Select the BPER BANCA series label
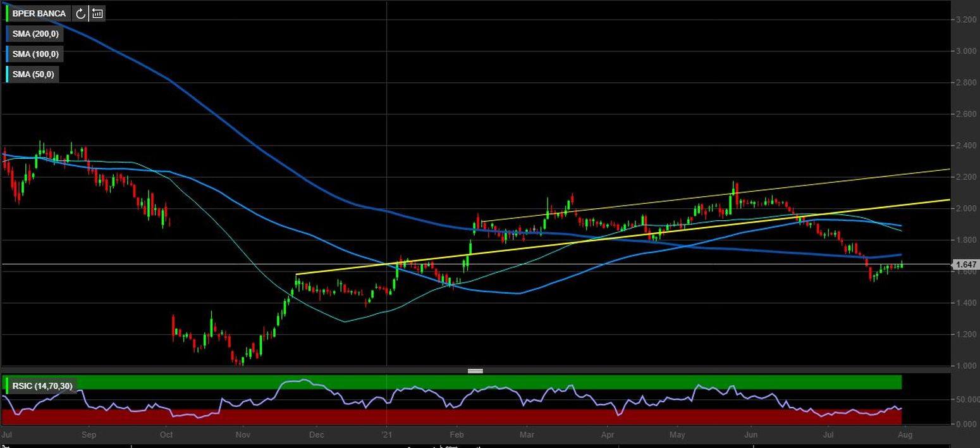The width and height of the screenshot is (980, 448). [x=39, y=13]
